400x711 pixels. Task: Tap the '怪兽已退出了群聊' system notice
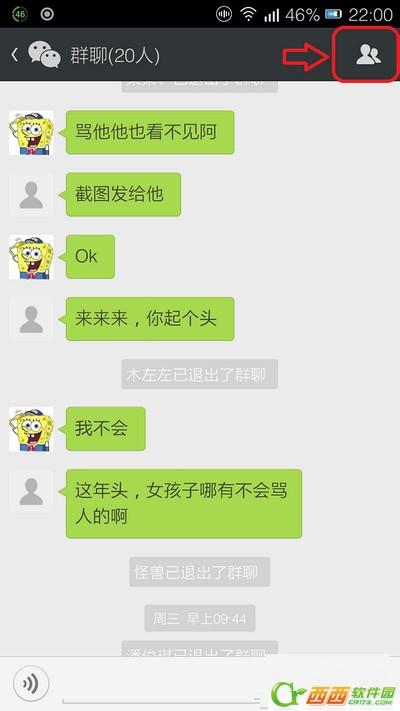click(x=200, y=572)
